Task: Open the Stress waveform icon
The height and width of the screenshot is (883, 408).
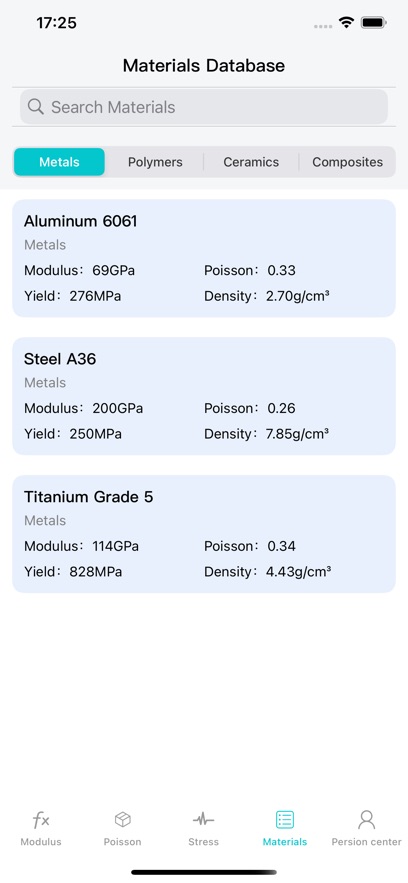Action: pyautogui.click(x=203, y=819)
